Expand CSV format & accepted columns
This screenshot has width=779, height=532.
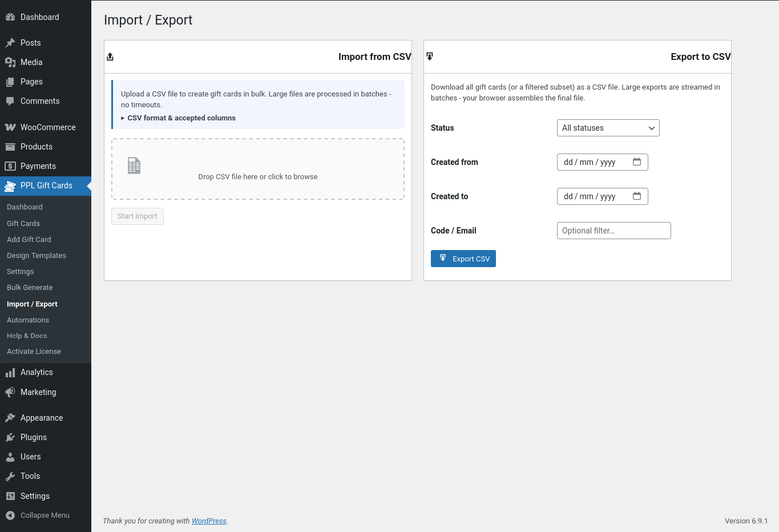click(x=181, y=118)
